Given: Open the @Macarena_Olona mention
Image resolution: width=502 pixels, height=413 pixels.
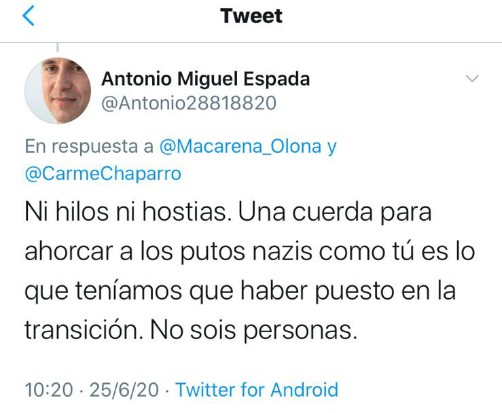Looking at the screenshot, I should (x=240, y=146).
